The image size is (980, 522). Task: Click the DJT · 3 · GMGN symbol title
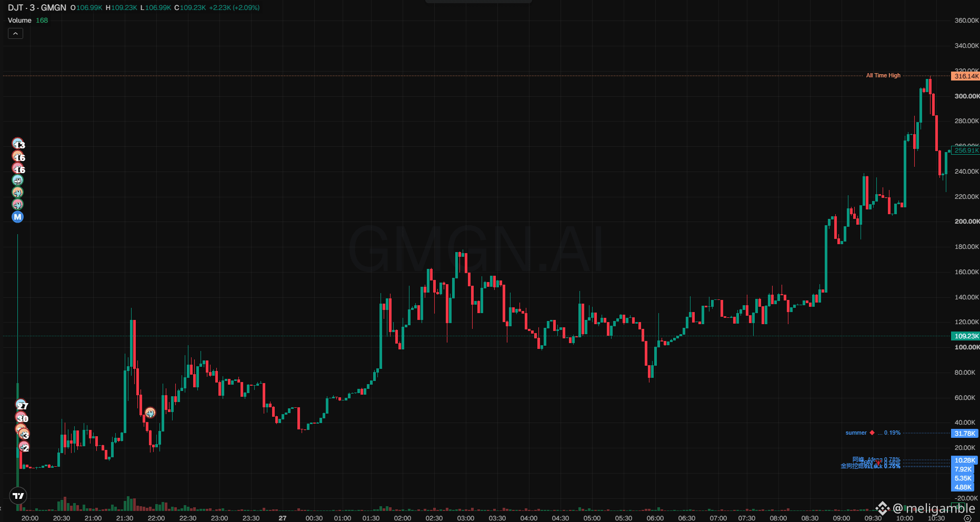tap(37, 7)
